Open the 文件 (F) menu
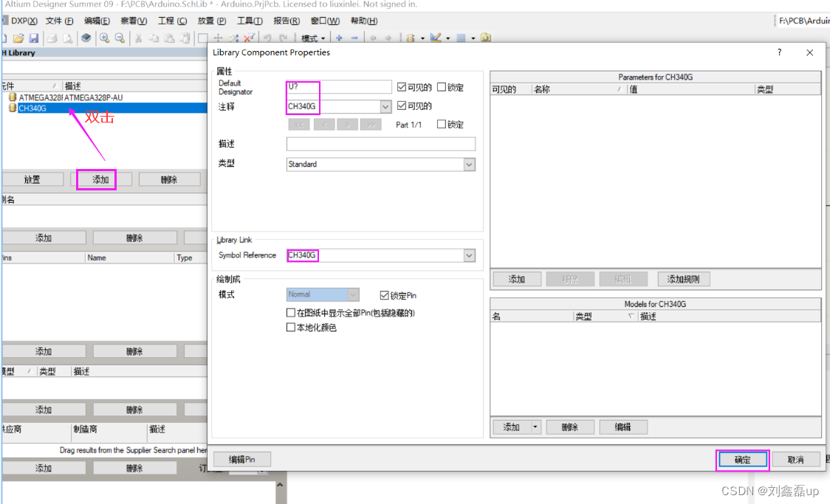 59,21
